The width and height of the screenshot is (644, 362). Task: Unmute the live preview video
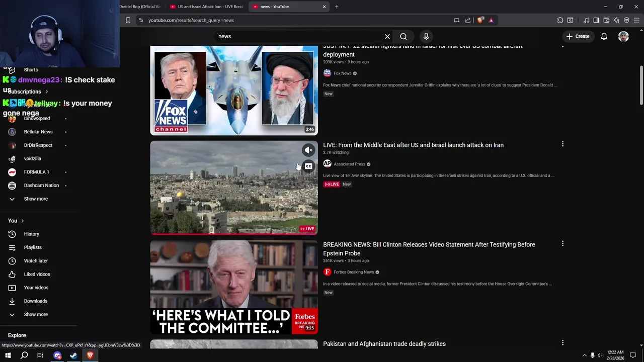click(x=308, y=150)
